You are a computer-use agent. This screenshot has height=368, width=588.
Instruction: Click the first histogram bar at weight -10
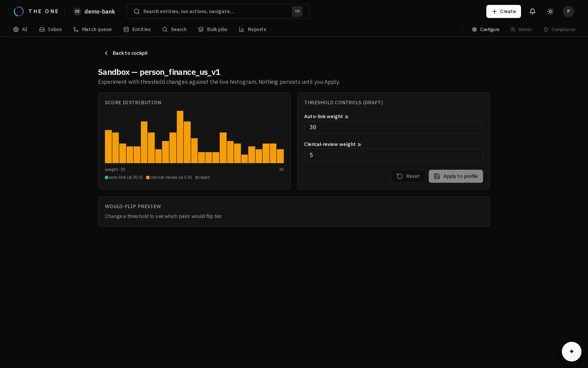(108, 147)
